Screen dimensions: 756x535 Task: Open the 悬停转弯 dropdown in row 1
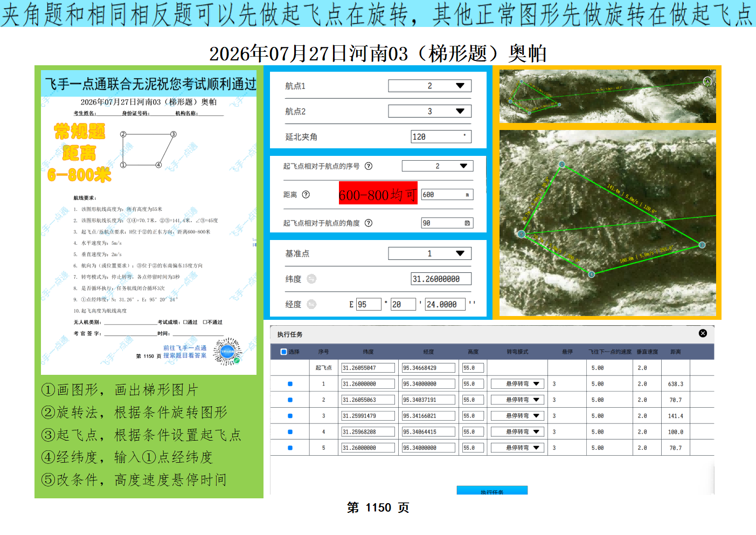tap(517, 384)
